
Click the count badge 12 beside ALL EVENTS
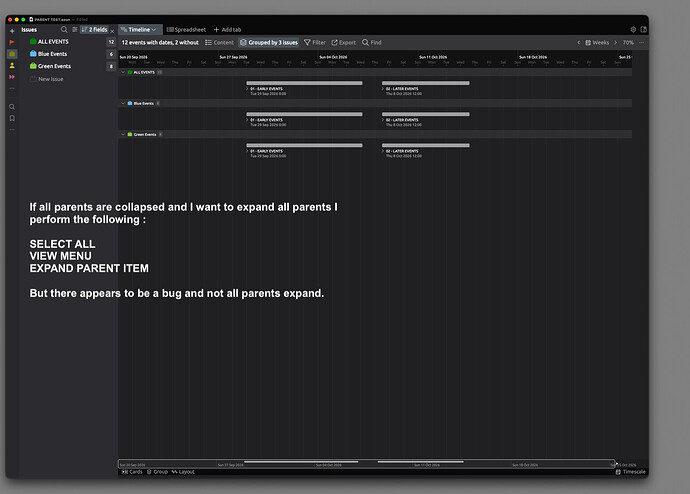pyautogui.click(x=111, y=42)
